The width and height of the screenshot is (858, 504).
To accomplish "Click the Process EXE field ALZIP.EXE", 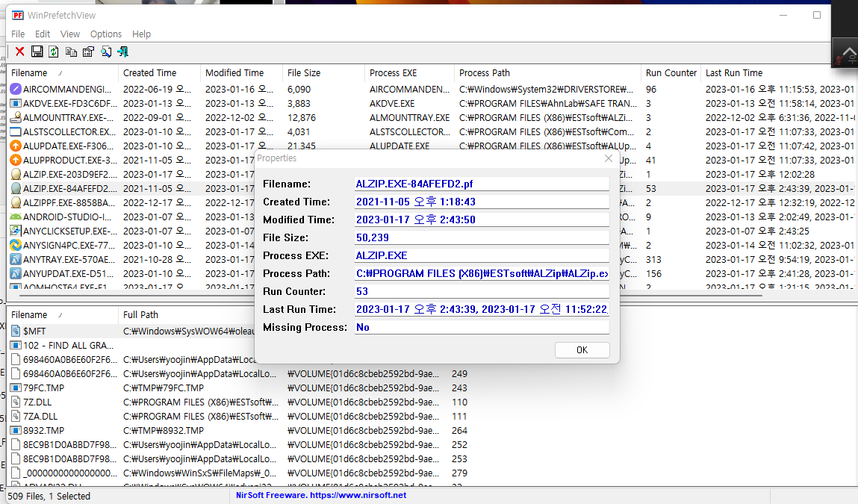I will 482,255.
